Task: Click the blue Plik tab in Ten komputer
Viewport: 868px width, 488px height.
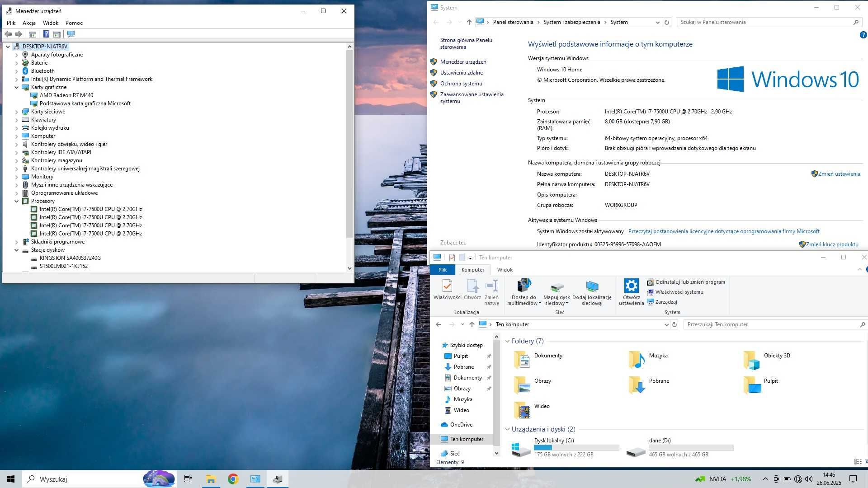Action: coord(442,270)
